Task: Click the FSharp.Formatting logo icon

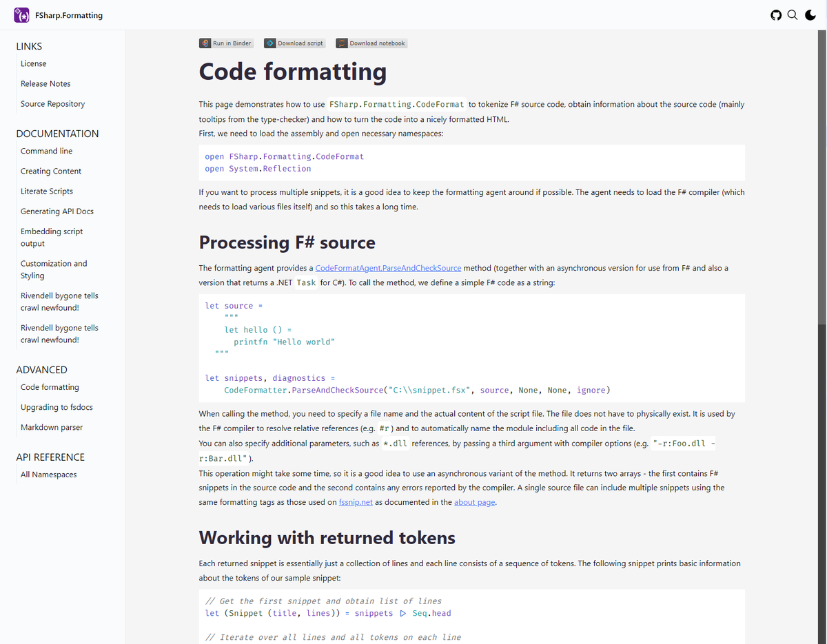Action: pos(21,14)
